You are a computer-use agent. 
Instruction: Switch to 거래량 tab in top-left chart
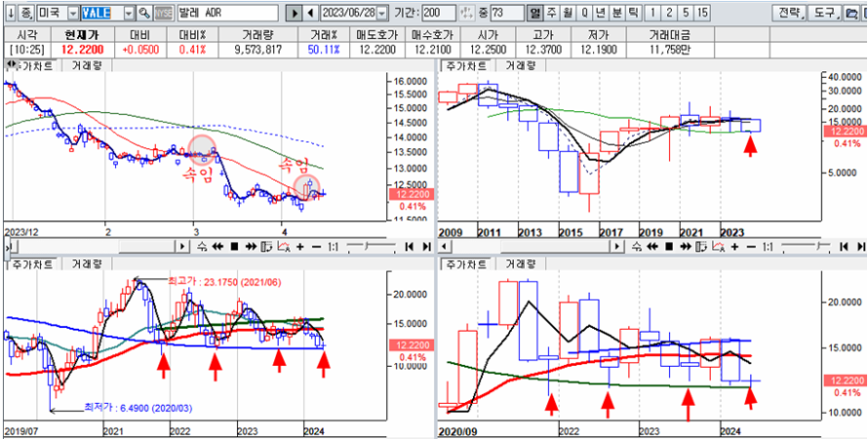(85, 65)
